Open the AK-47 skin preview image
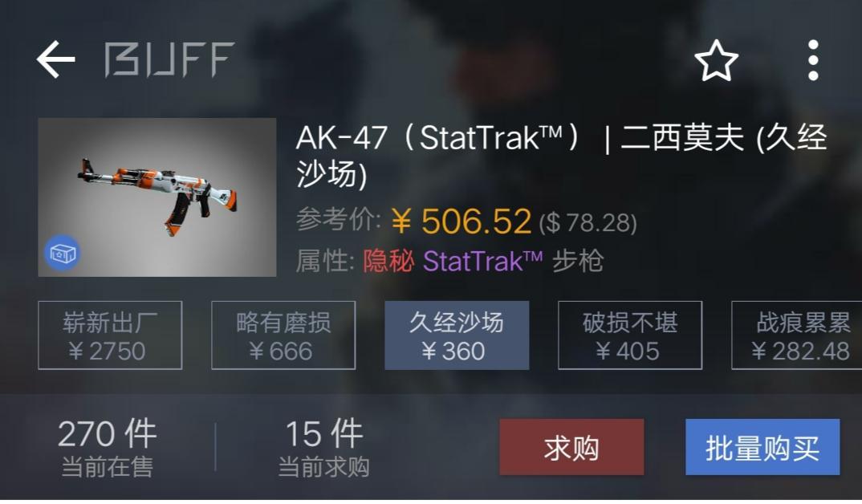Screen dimensions: 862x504 coord(157,197)
